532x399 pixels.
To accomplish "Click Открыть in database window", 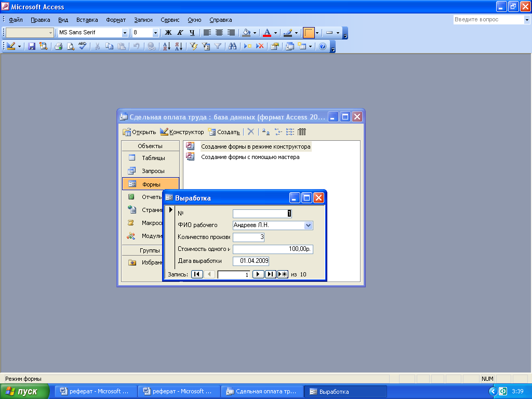I will (139, 132).
